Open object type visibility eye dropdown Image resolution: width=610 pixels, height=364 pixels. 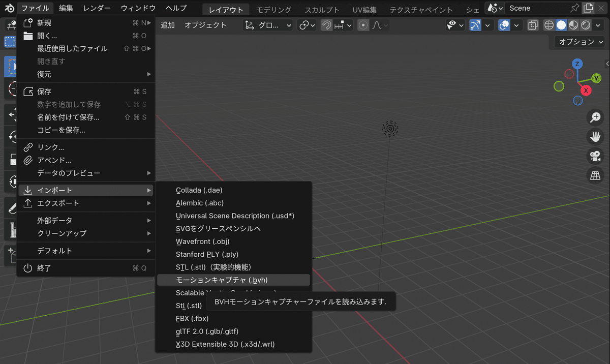pyautogui.click(x=455, y=25)
